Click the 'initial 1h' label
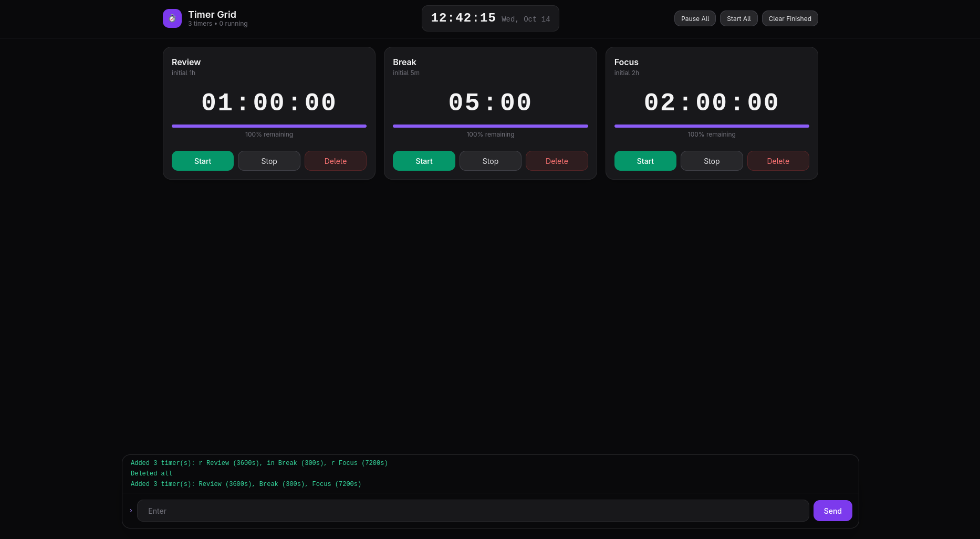The width and height of the screenshot is (980, 539). (183, 73)
